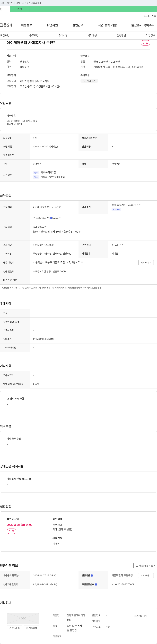This screenshot has height=644, width=157.
Task: Click the 노인 요양 복지시설 운영업 industry text
Action: click(x=76, y=628)
